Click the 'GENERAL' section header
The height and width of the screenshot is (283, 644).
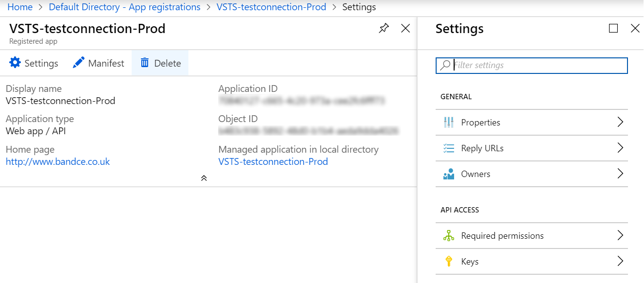(456, 96)
